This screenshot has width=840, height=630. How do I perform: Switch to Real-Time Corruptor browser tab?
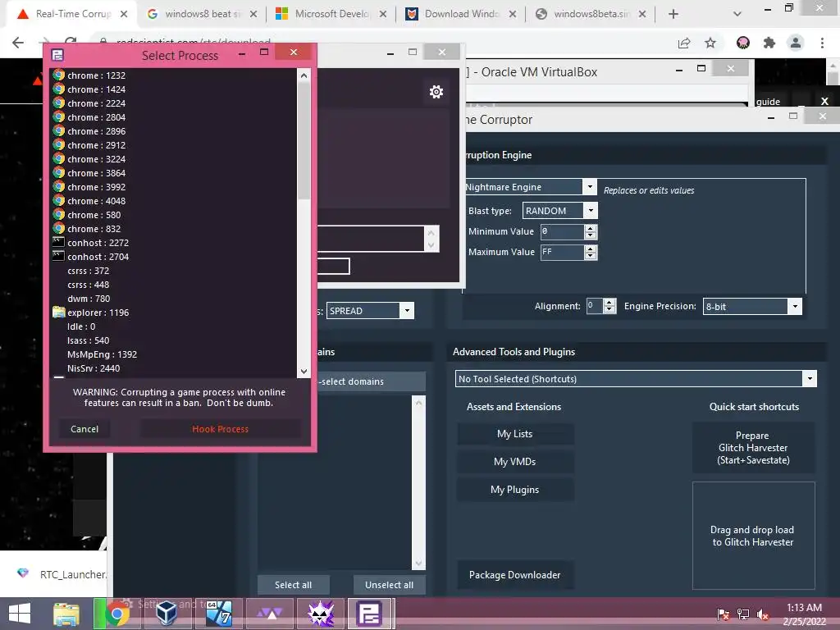click(72, 14)
